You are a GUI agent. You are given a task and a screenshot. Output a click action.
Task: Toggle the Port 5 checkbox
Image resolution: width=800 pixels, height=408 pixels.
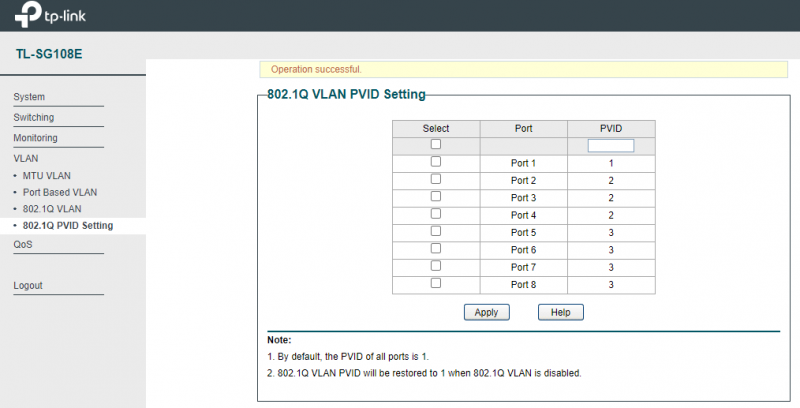(435, 232)
